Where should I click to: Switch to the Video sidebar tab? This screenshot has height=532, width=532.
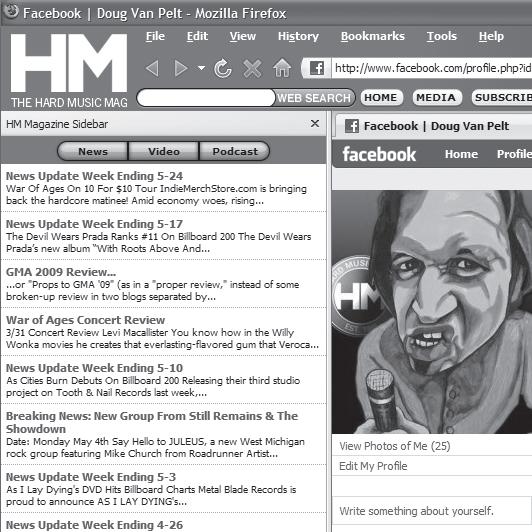pos(164,151)
